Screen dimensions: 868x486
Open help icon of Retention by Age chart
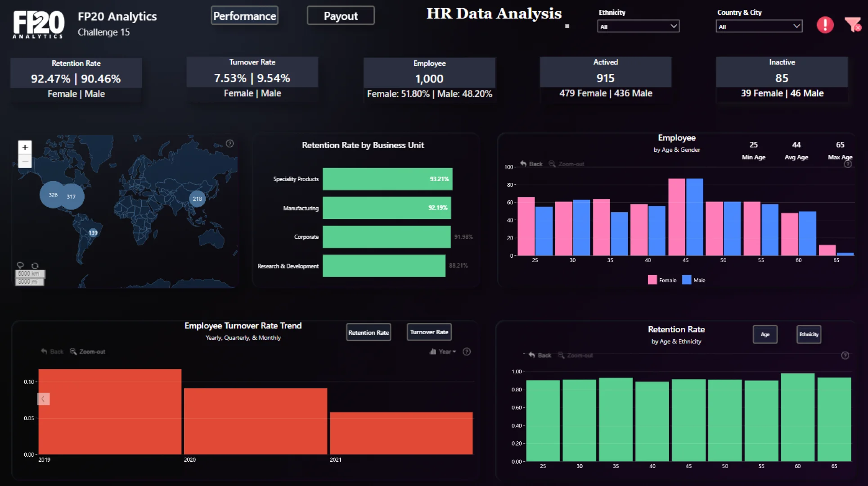[x=845, y=355]
